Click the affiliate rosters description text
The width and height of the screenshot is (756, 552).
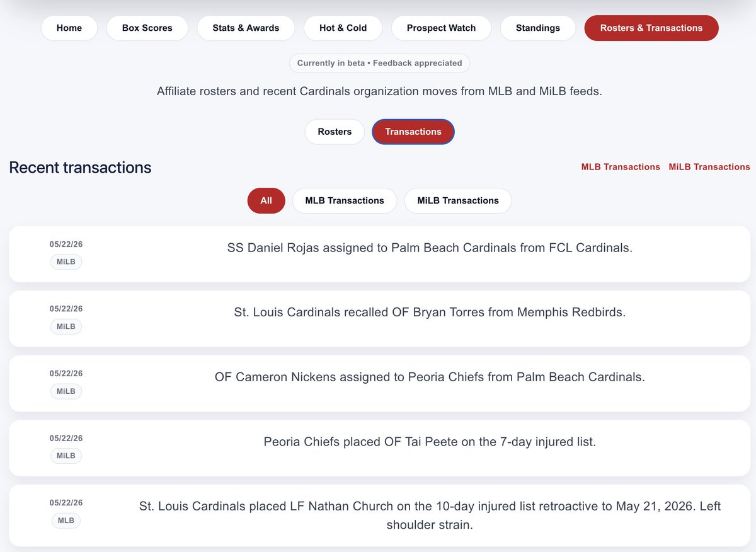[x=379, y=91]
